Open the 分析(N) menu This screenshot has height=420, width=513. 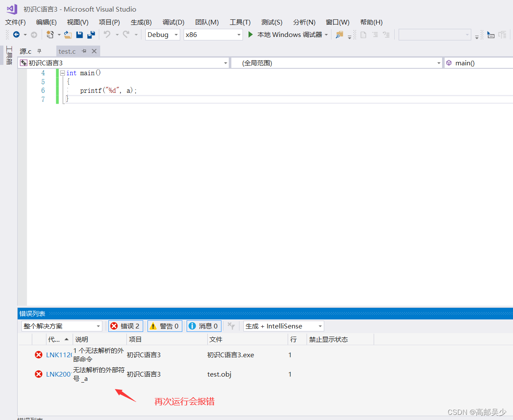click(304, 22)
